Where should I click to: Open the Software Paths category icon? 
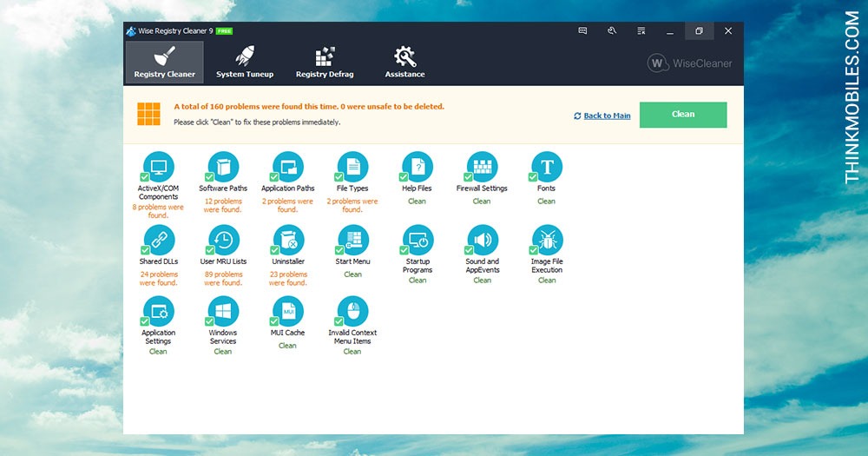coord(224,167)
